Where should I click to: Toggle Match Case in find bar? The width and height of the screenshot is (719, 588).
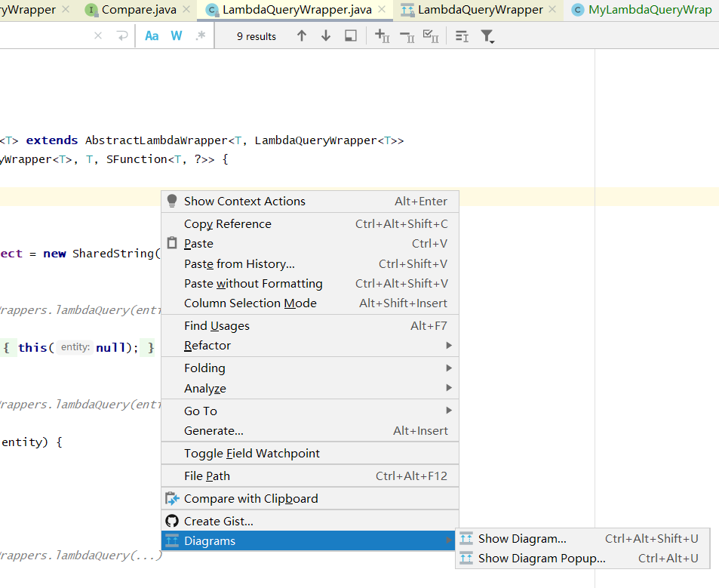point(152,35)
